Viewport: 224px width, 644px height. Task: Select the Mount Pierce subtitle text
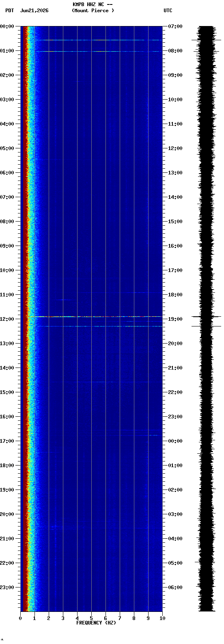(93, 11)
